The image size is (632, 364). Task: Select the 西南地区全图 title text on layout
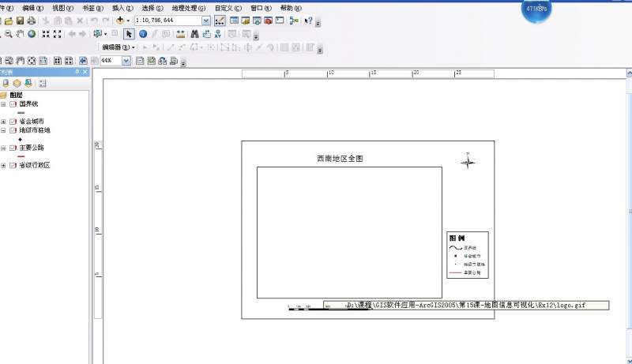pyautogui.click(x=340, y=159)
